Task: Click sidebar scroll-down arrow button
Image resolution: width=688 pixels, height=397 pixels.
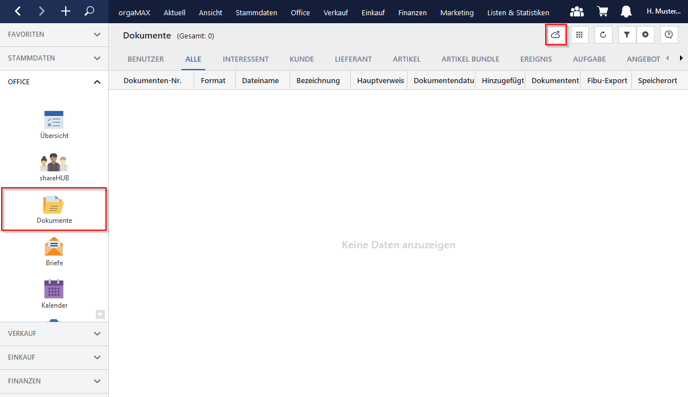Action: pos(100,314)
